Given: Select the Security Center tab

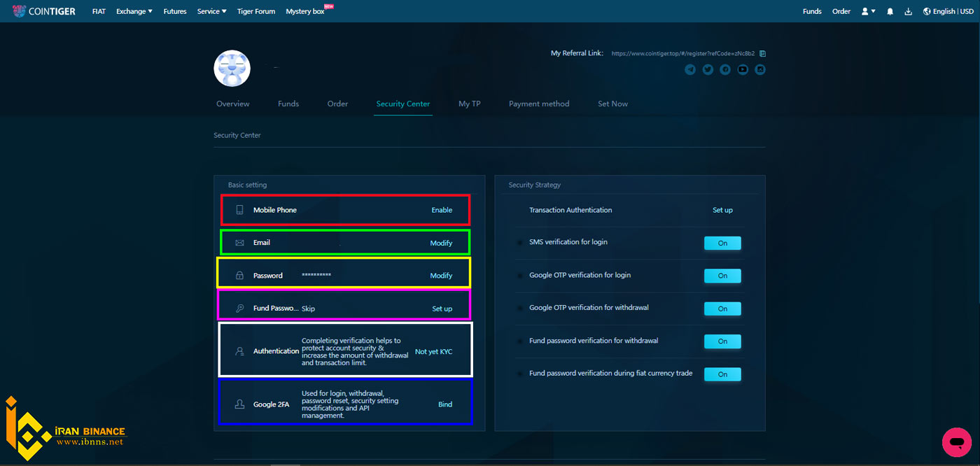Looking at the screenshot, I should [x=403, y=104].
